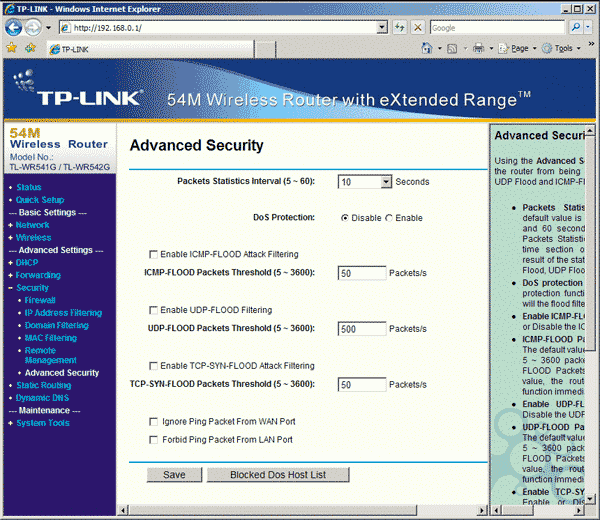The width and height of the screenshot is (600, 520).
Task: Open the MAC Filtering link
Action: [51, 338]
